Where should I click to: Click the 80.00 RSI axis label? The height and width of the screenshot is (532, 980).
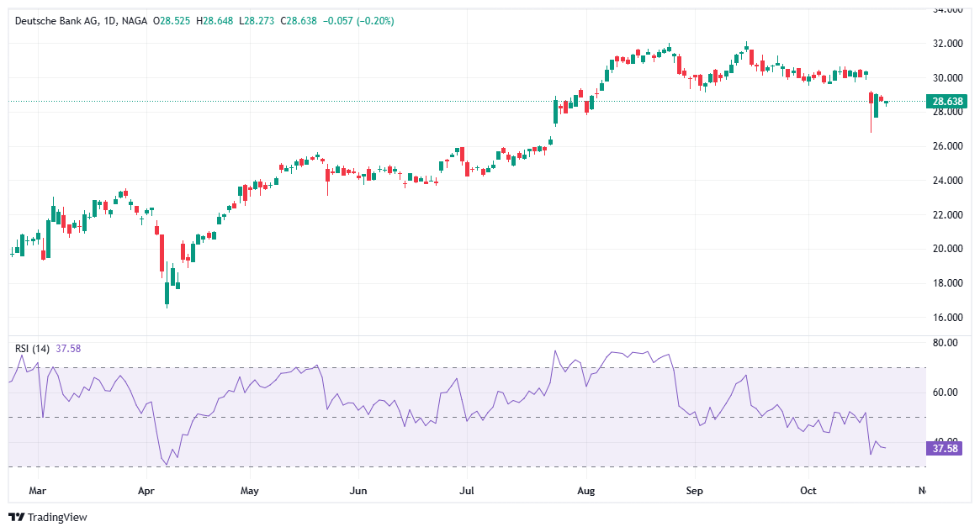[945, 343]
